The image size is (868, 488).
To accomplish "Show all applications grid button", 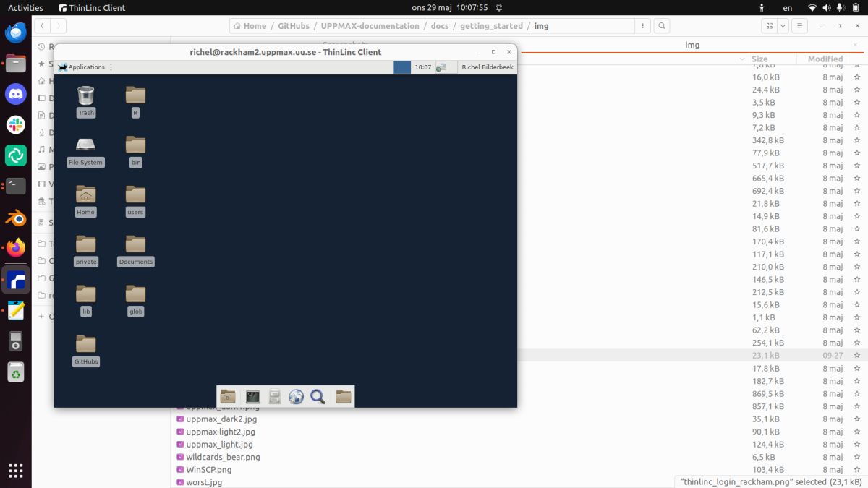I will pyautogui.click(x=16, y=470).
